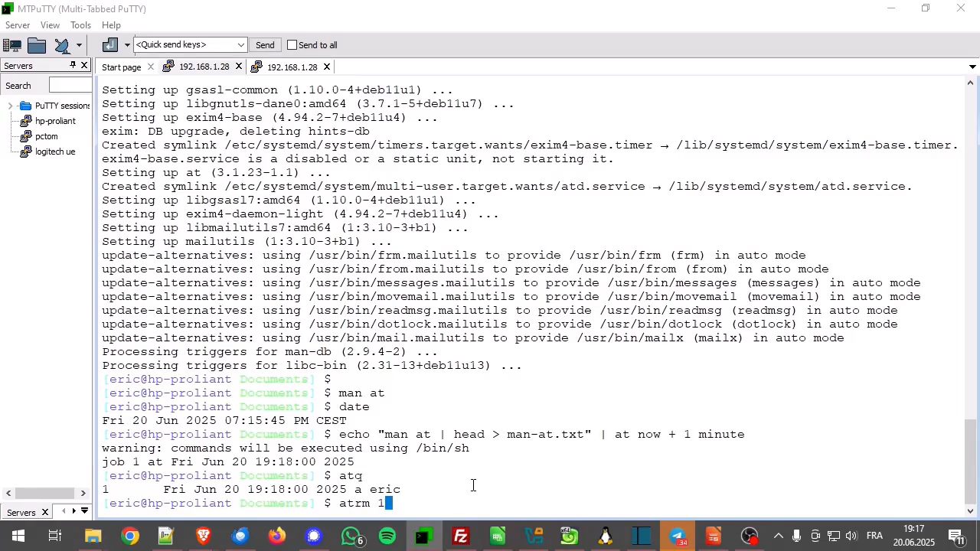The image size is (980, 551).
Task: Open FileZilla from the taskbar
Action: 460,536
